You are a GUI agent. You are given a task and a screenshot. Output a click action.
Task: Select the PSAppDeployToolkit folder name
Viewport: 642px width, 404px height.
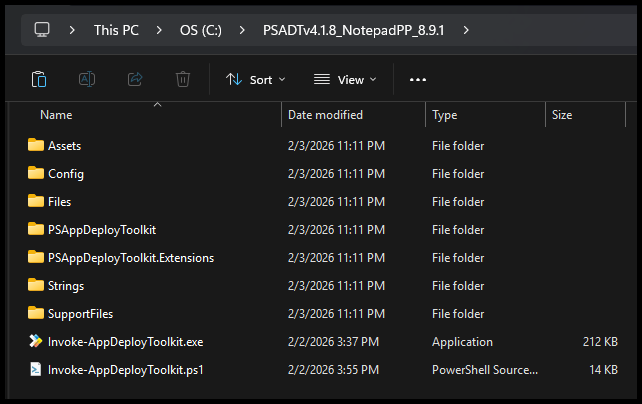[x=102, y=230]
